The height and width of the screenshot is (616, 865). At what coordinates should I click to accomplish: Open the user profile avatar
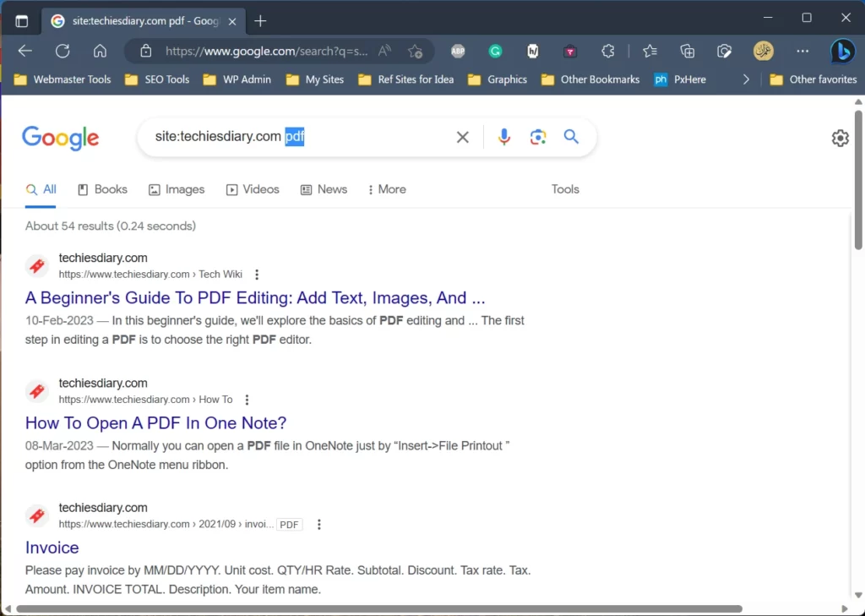click(764, 52)
